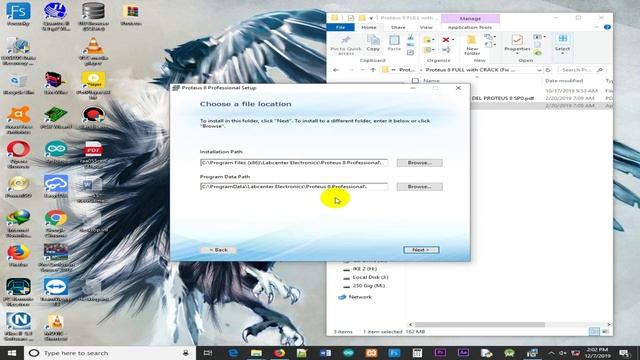This screenshot has width=640, height=360.
Task: Open the File tab in Explorer
Action: point(340,27)
